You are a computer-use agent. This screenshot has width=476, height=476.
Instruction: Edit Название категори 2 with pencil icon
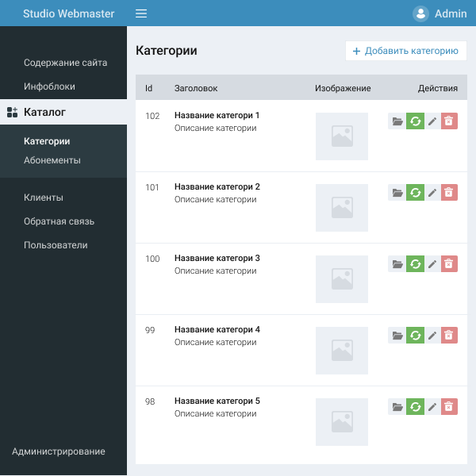(432, 193)
